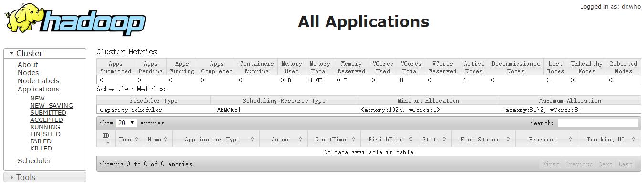The height and width of the screenshot is (190, 644).
Task: Sort table by Tracking UI column
Action: (x=609, y=139)
